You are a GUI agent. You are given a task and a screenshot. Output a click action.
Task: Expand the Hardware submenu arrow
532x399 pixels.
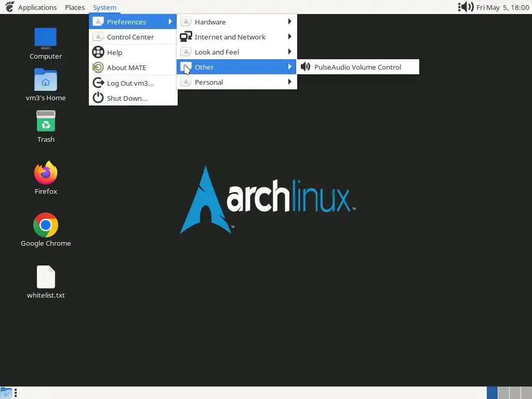click(x=289, y=21)
